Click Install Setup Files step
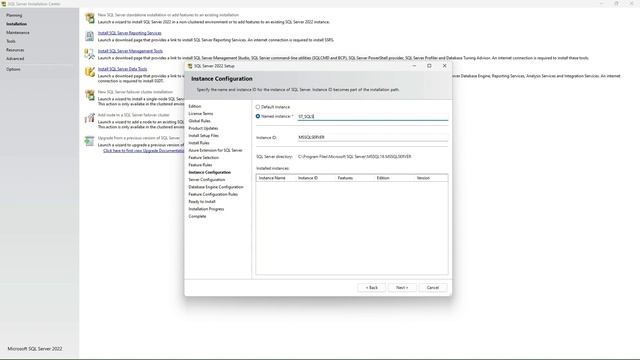640x360 pixels. point(204,136)
